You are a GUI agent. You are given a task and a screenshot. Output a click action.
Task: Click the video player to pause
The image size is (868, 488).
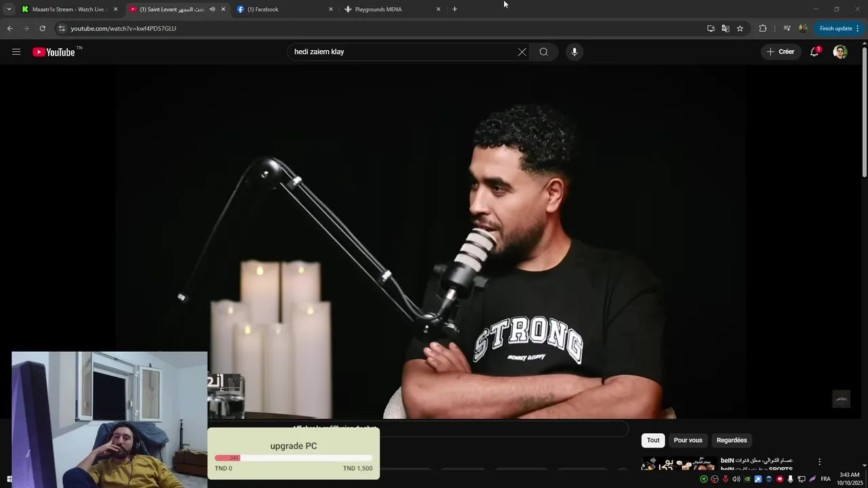(x=431, y=242)
